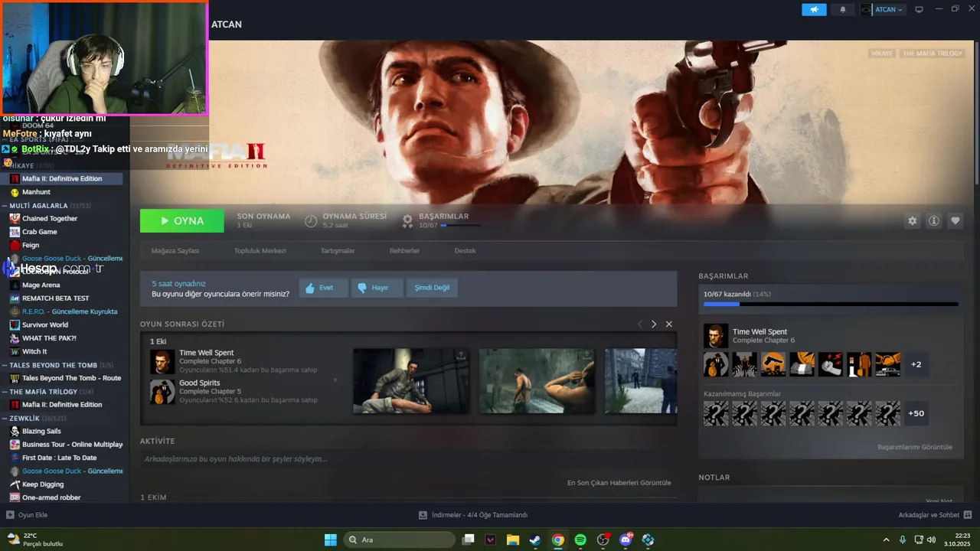Select Mage Arena in the library

pyautogui.click(x=41, y=285)
